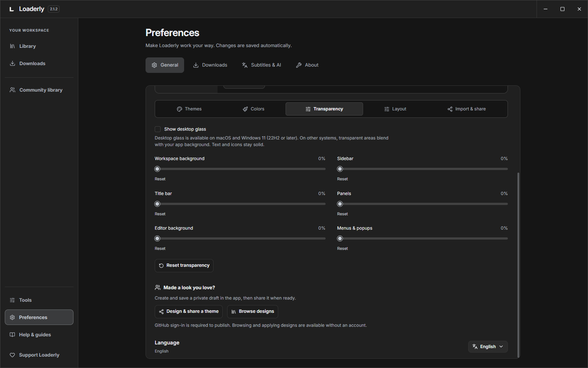
Task: Click Reset under Menus & popups slider
Action: click(343, 248)
